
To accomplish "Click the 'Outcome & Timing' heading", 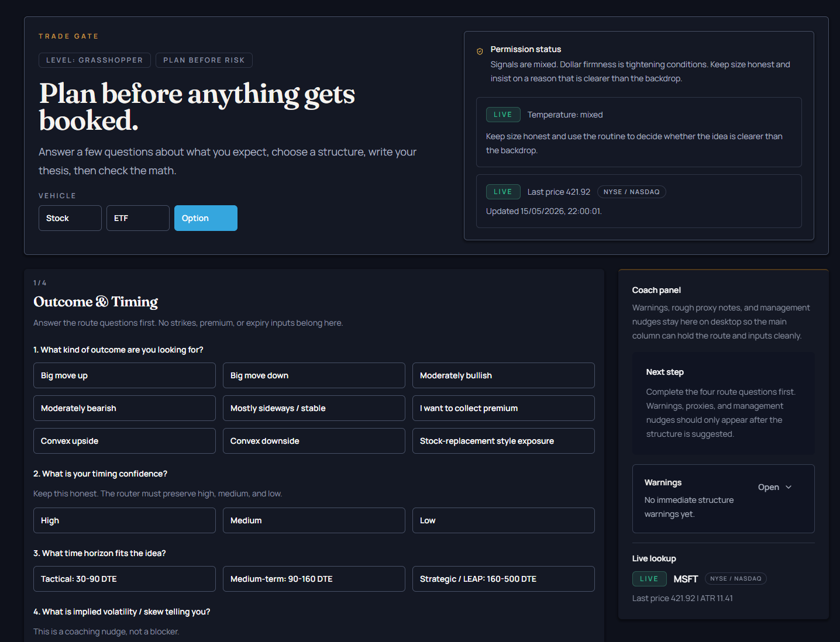I will [96, 302].
